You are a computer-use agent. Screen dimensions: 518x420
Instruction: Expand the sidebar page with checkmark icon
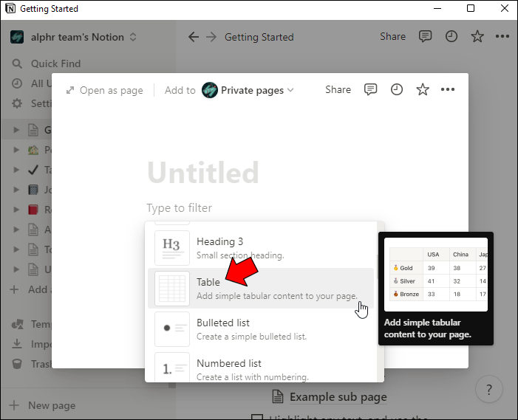(16, 170)
